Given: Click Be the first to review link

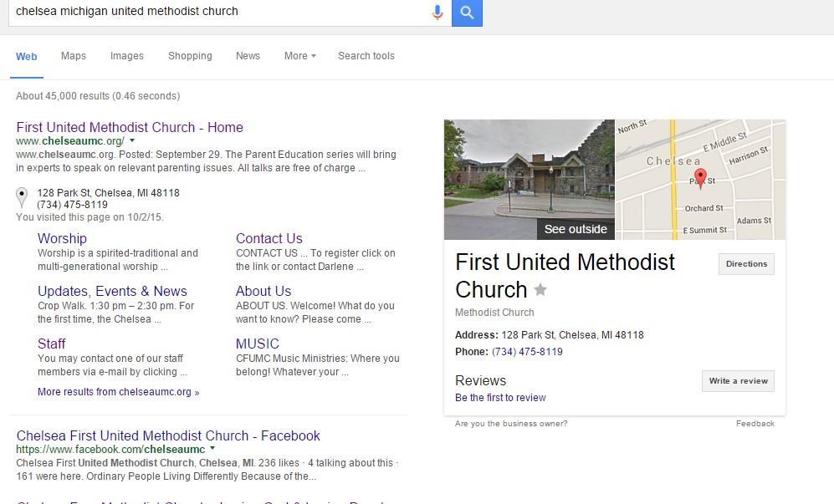Looking at the screenshot, I should click(500, 398).
